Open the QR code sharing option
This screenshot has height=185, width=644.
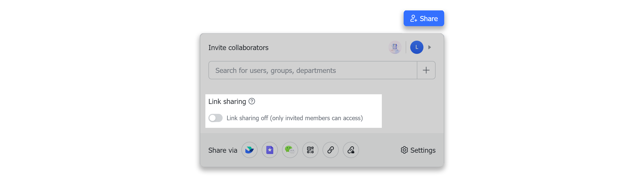pos(310,150)
